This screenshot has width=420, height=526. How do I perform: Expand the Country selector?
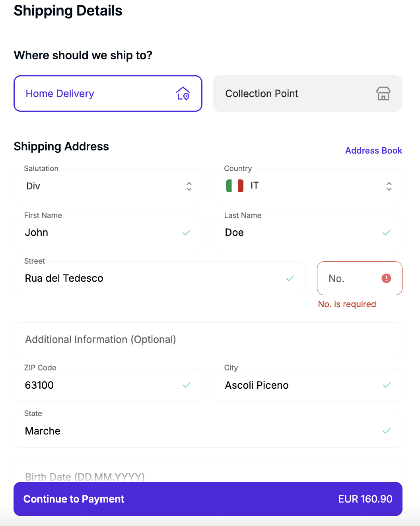(308, 186)
